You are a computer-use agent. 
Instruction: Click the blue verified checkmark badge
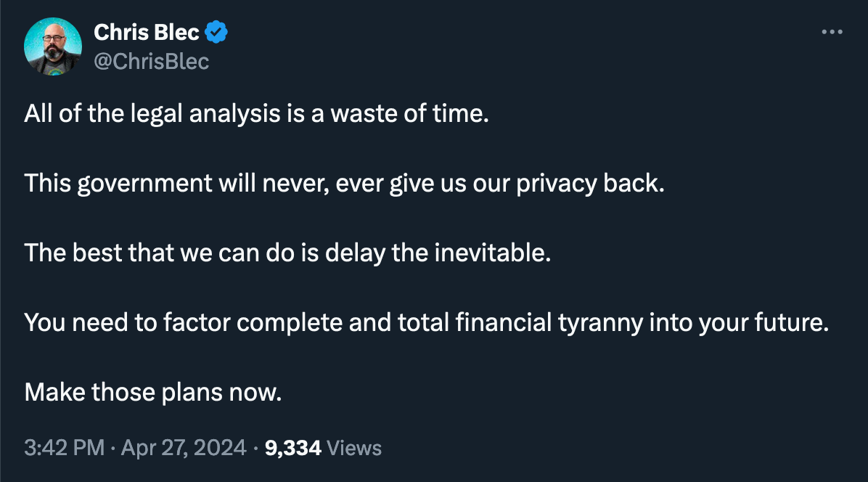216,32
